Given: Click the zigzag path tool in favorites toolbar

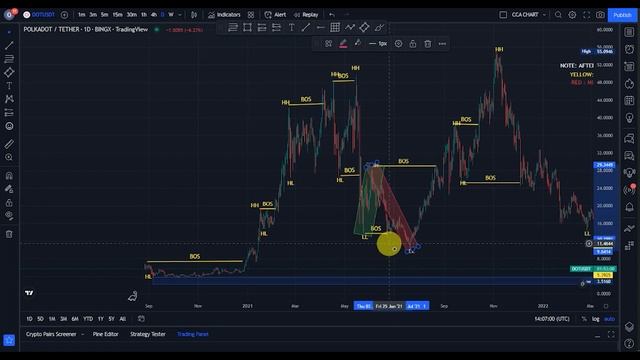Looking at the screenshot, I should tap(350, 27).
